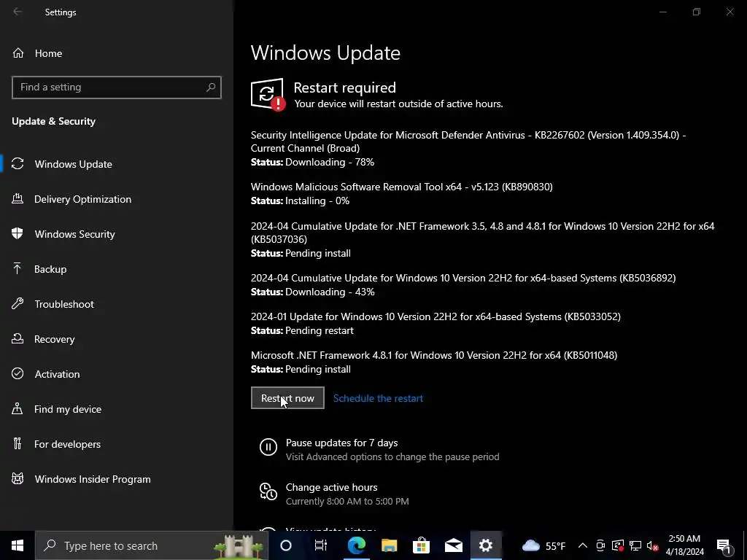Click the KB5011048 .NET Framework entry

(x=434, y=355)
